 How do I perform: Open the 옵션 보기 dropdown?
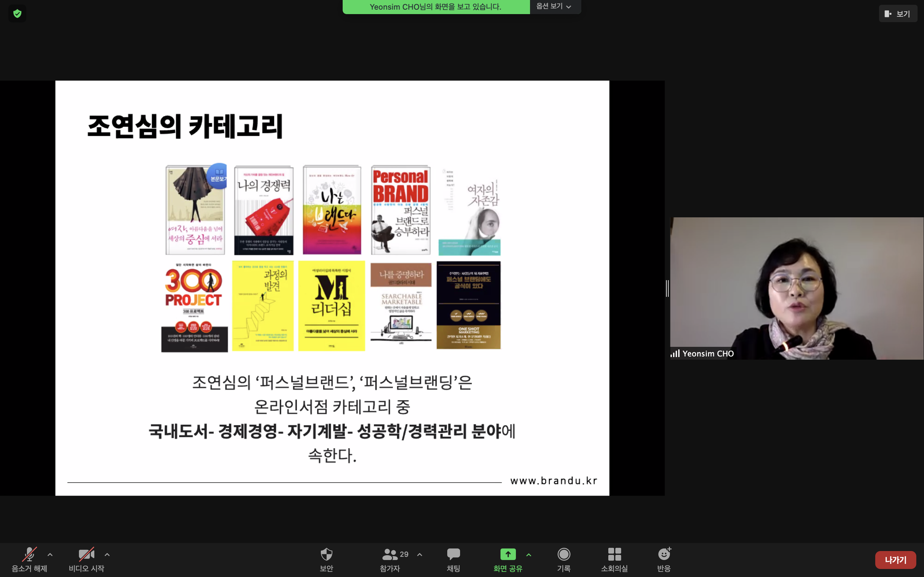554,6
